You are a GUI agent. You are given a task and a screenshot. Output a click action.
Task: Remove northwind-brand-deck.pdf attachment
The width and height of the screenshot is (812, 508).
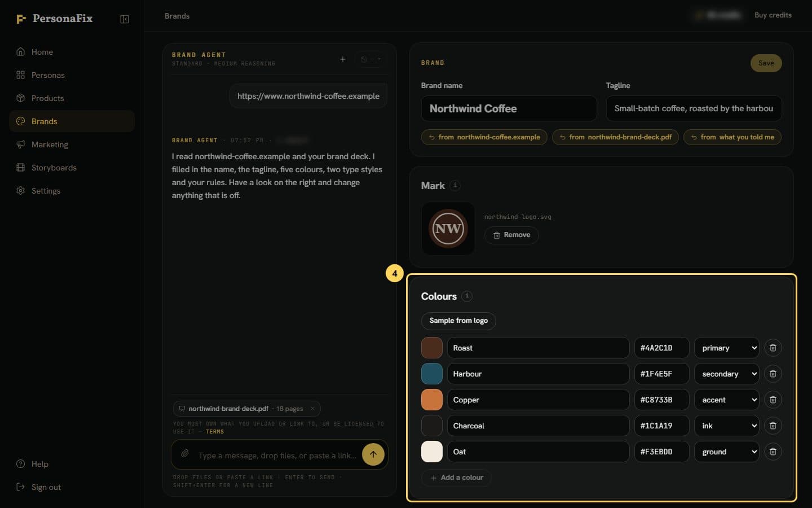pos(312,409)
